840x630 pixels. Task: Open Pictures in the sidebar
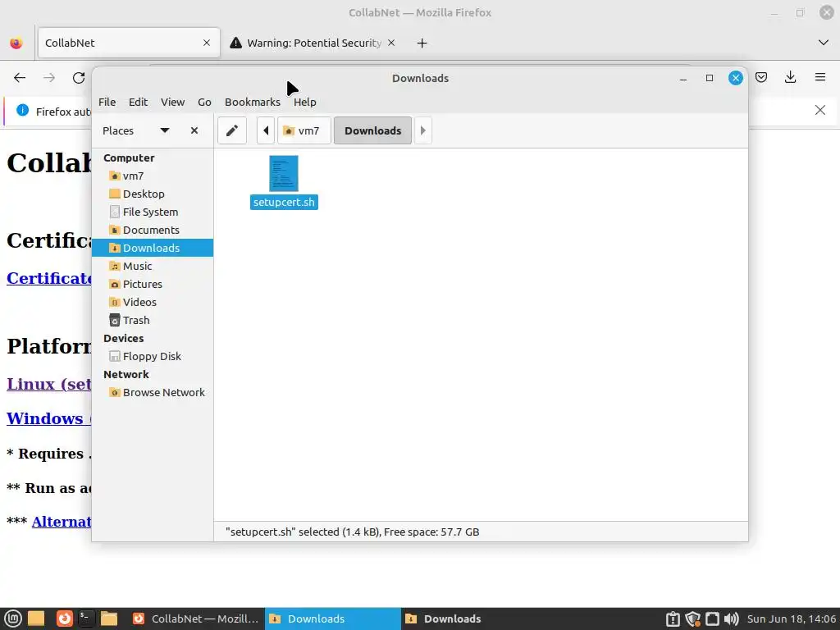[153, 284]
